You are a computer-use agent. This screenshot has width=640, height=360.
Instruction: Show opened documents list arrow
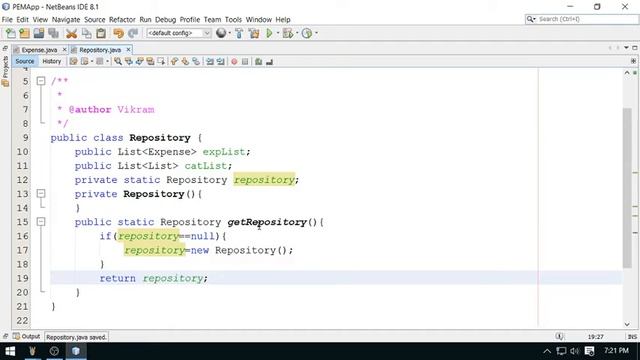pyautogui.click(x=626, y=48)
